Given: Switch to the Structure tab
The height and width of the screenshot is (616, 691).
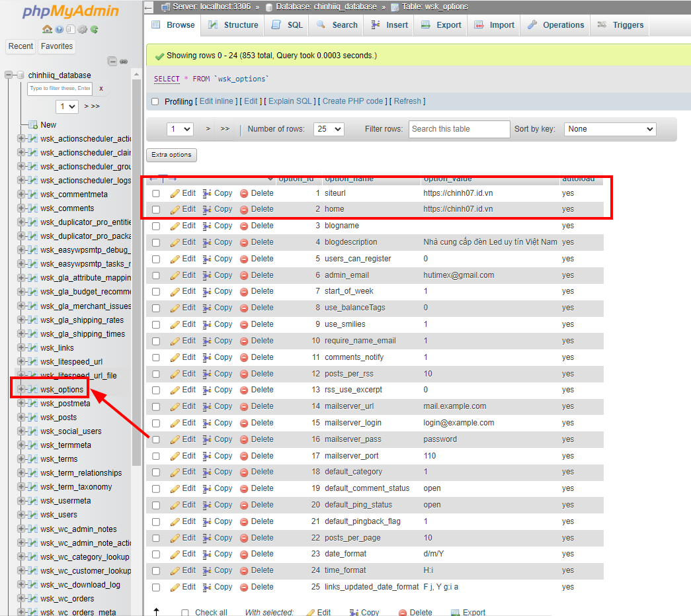Looking at the screenshot, I should [233, 25].
